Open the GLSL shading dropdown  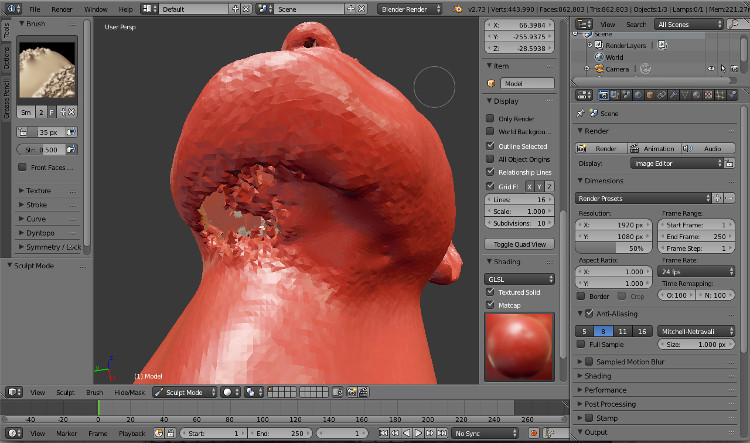519,279
